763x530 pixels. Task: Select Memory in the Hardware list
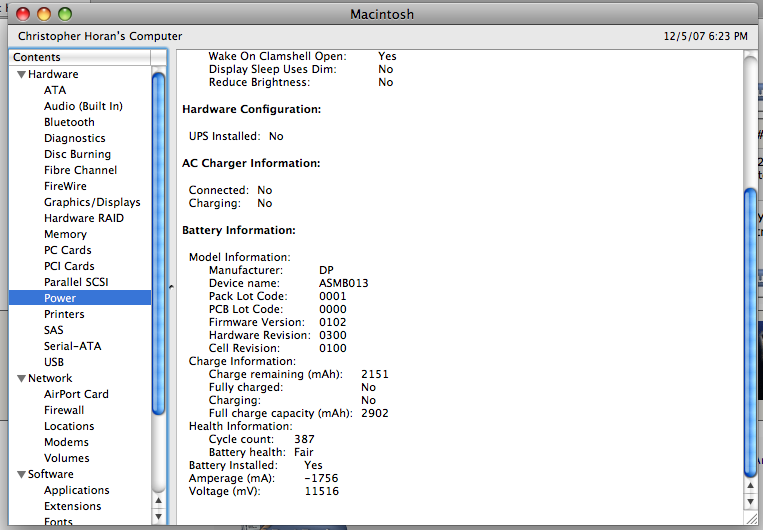tap(65, 234)
